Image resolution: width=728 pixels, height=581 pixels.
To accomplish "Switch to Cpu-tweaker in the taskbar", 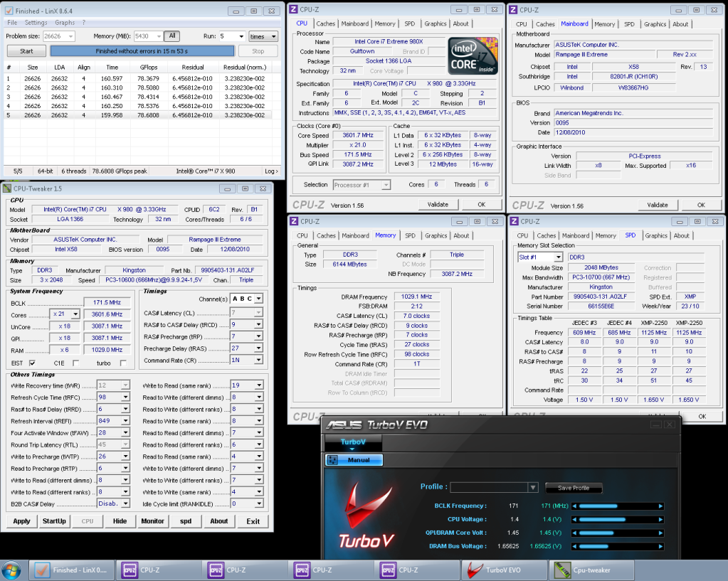I will click(585, 570).
